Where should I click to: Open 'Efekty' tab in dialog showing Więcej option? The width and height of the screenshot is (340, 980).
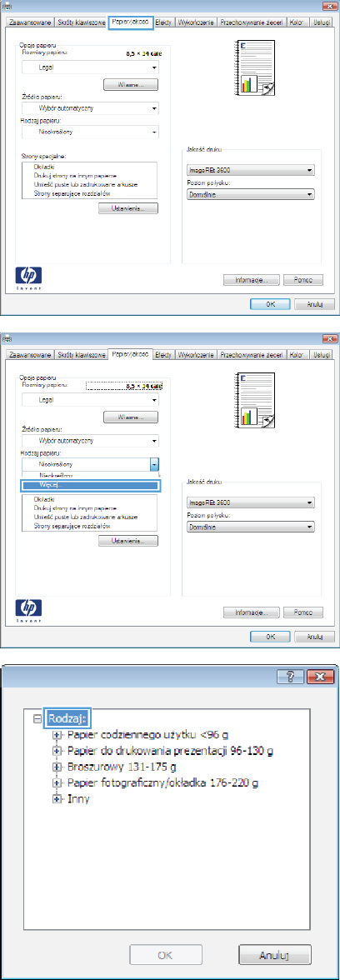[x=163, y=355]
